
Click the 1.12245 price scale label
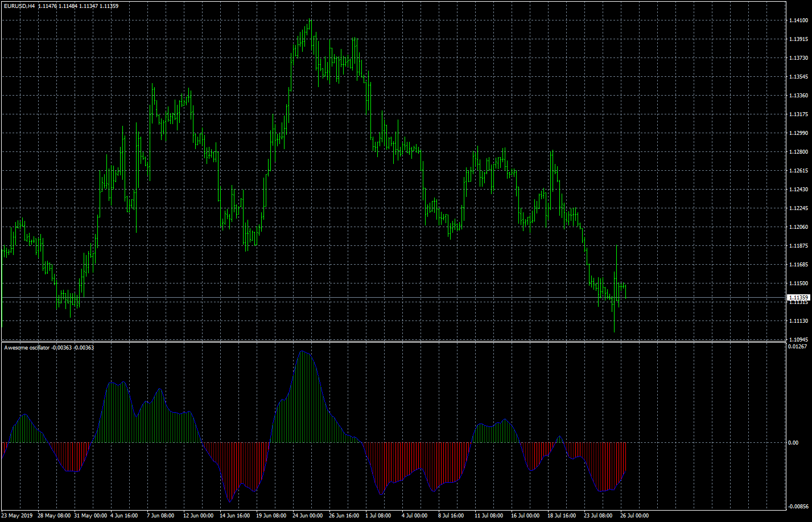point(798,208)
